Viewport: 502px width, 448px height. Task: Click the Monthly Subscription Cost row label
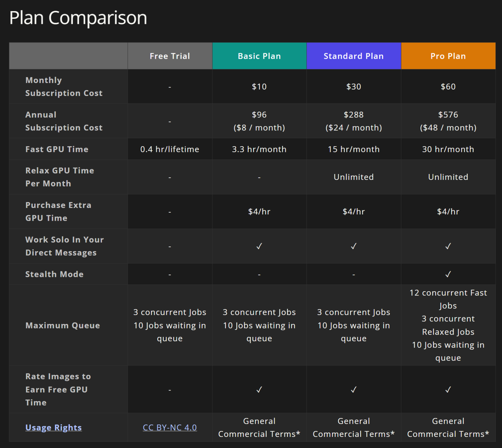click(64, 87)
